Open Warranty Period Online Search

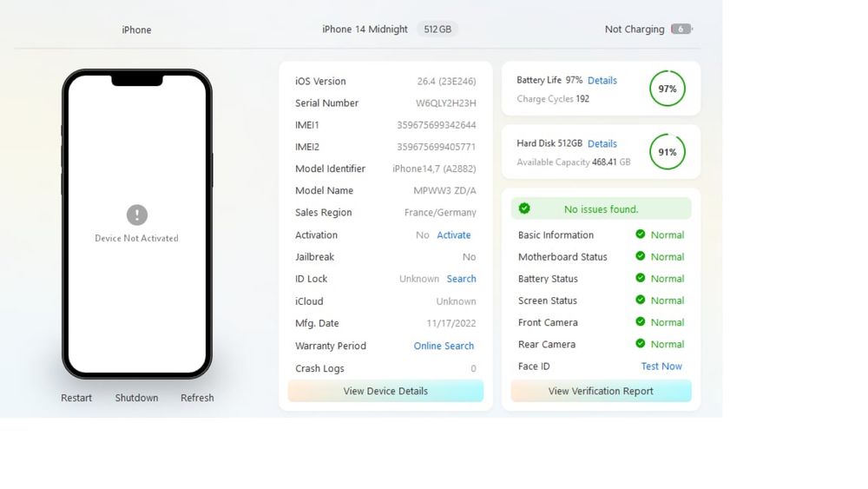(444, 346)
